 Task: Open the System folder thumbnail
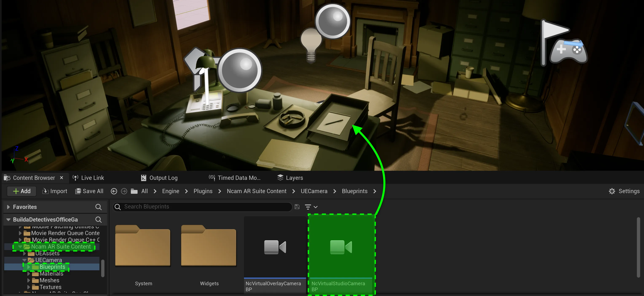click(x=143, y=246)
